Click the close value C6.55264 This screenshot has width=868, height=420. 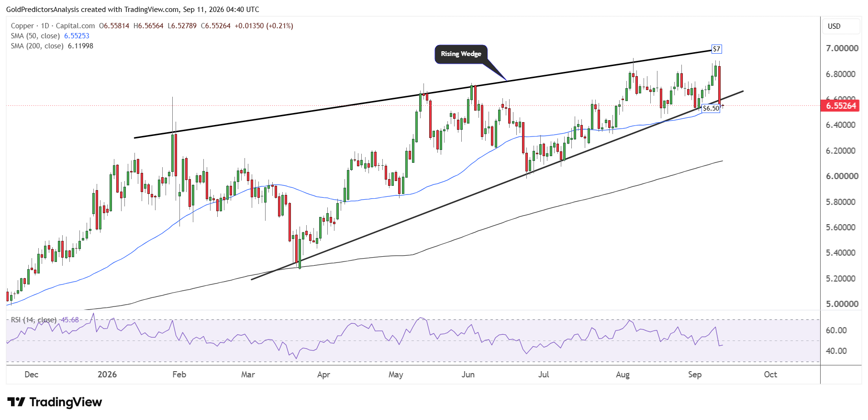(216, 26)
